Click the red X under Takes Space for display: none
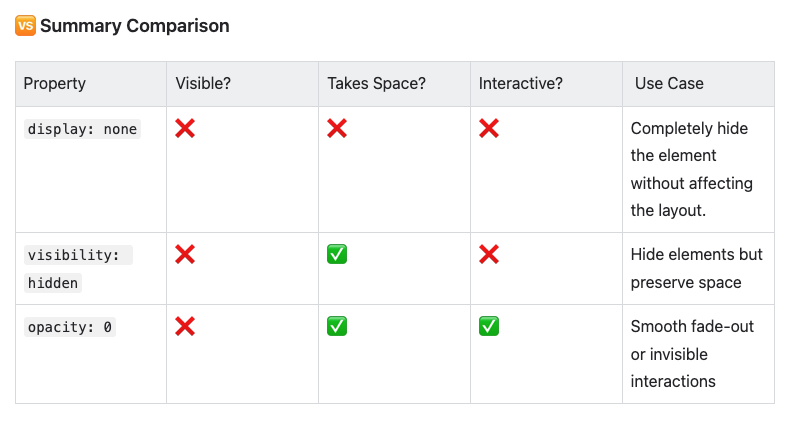 [x=337, y=128]
